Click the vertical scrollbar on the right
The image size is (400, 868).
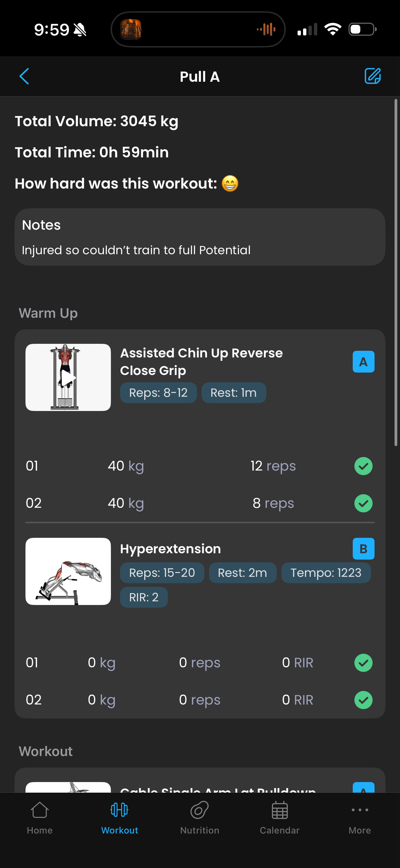coord(396,272)
